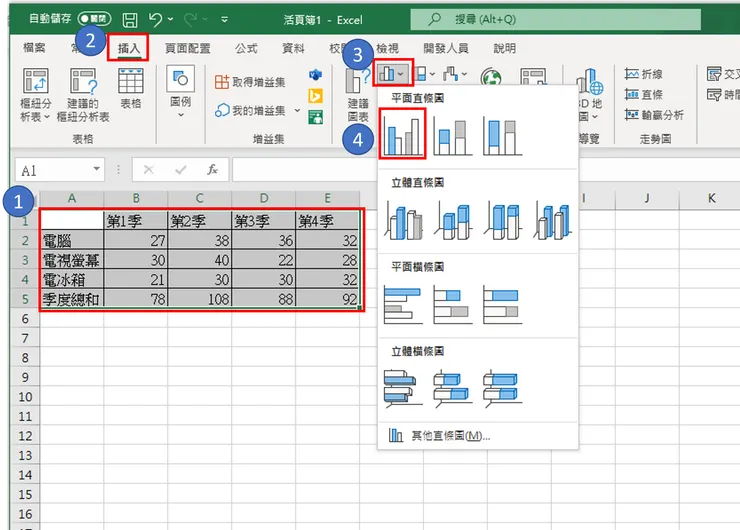
Task: Switch to the 頁面配置 tab
Action: [x=187, y=48]
